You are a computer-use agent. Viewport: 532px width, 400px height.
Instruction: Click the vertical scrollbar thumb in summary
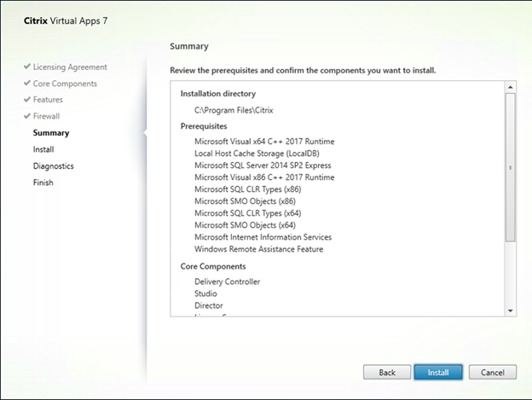511,168
